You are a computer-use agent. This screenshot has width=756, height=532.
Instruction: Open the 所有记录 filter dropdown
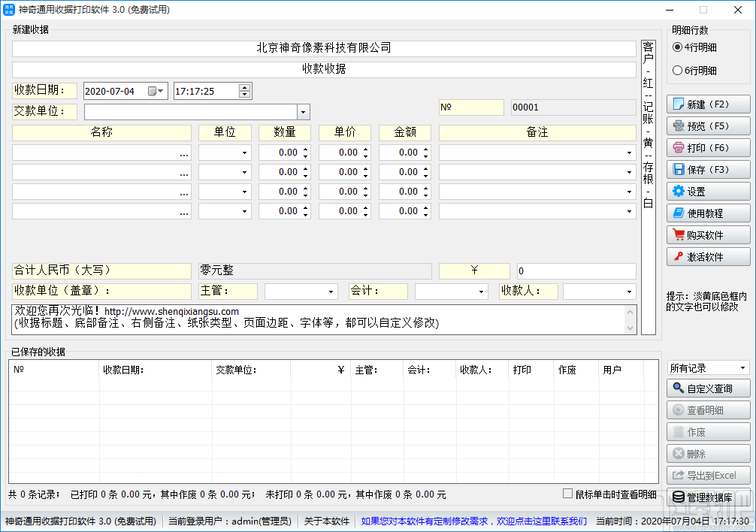tap(743, 368)
